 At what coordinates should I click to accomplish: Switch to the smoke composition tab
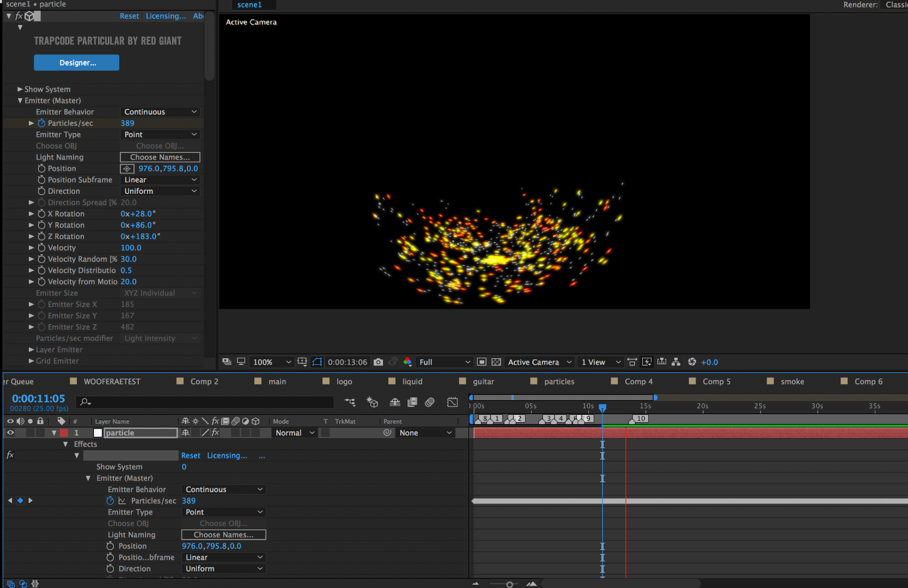pos(792,382)
